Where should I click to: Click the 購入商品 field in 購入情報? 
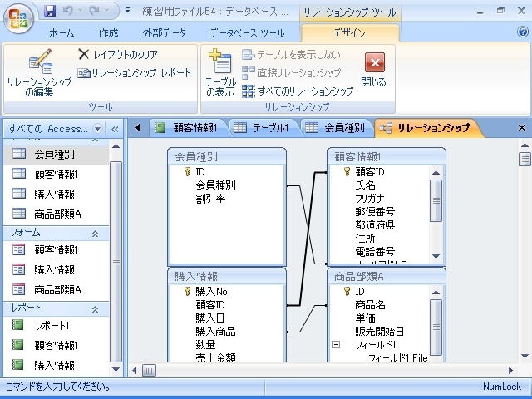coord(215,331)
